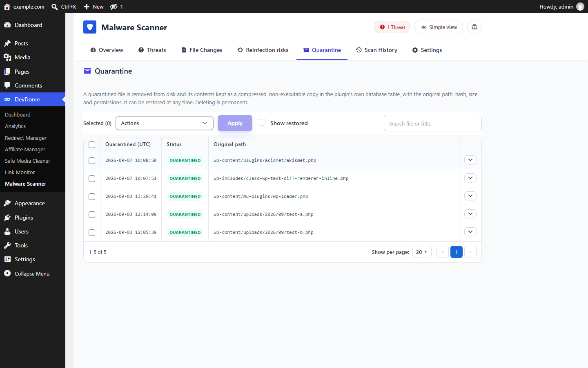The width and height of the screenshot is (588, 368).
Task: Click the Quarantine archive heading icon
Action: tap(87, 71)
